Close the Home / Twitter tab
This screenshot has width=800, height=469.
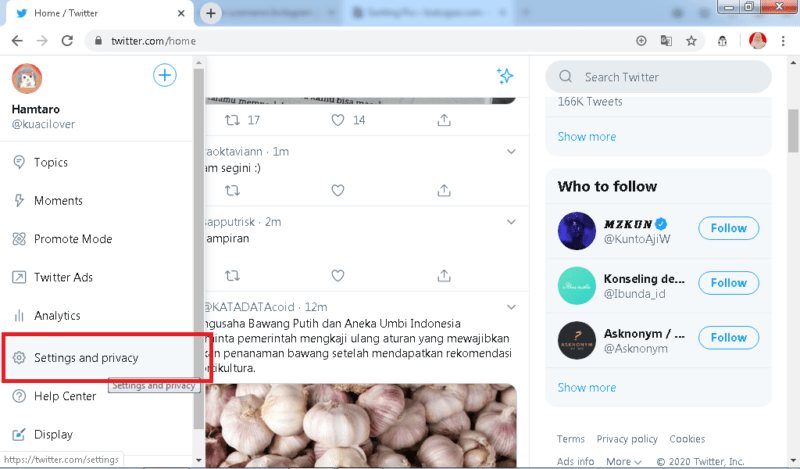click(x=181, y=13)
